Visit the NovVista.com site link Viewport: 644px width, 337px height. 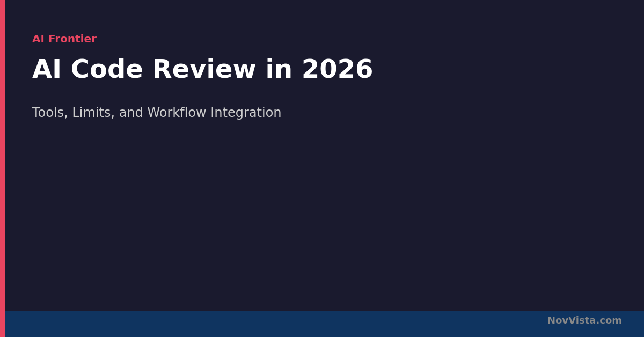pos(584,321)
